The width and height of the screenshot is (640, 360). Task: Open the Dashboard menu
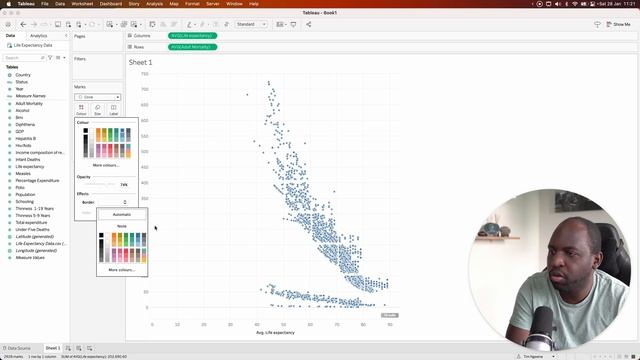(x=111, y=4)
